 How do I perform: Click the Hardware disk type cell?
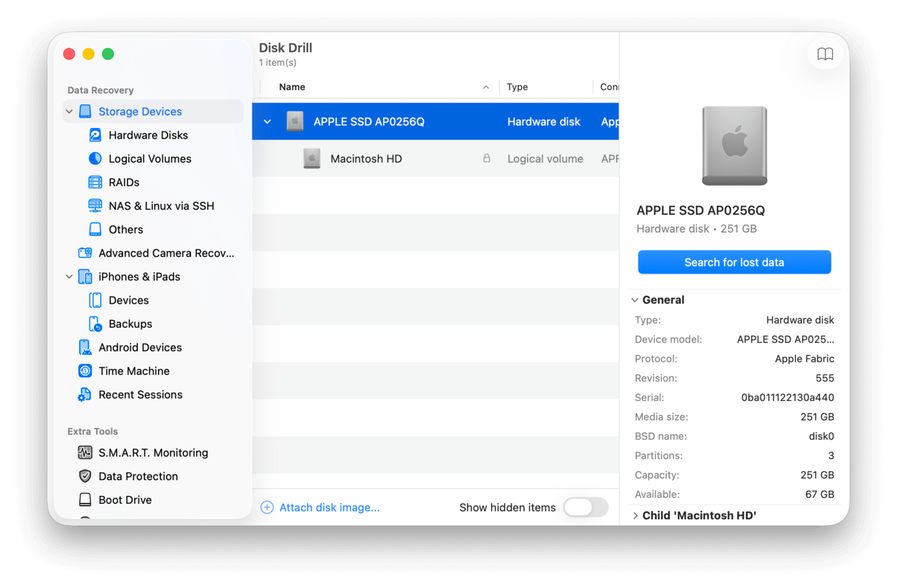544,122
